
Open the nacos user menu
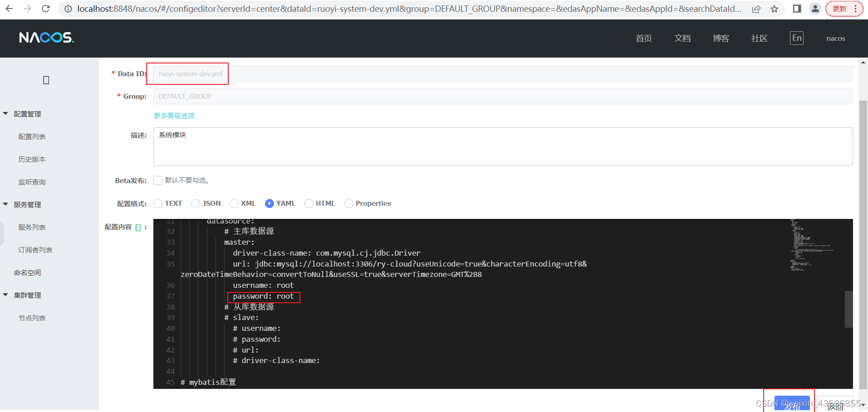pos(836,39)
